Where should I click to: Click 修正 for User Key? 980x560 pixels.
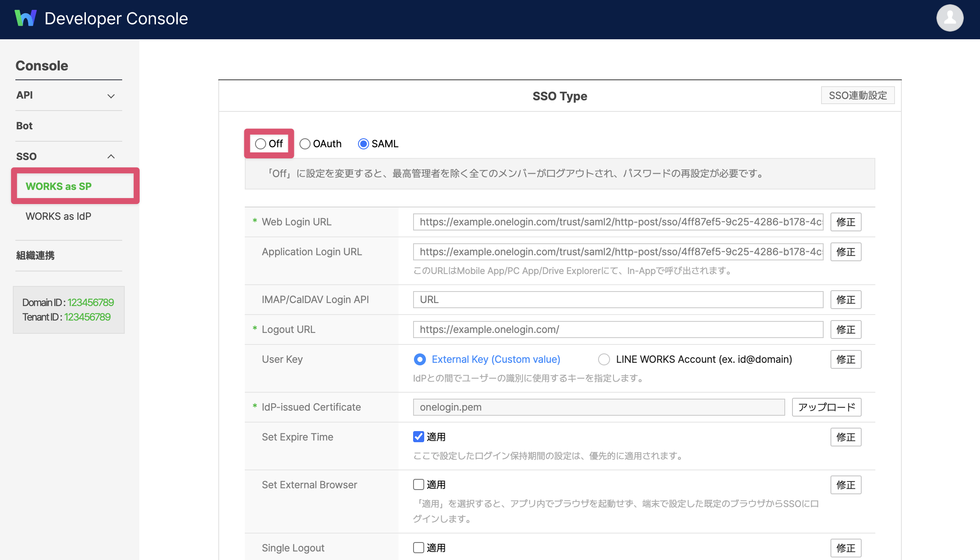pos(846,359)
